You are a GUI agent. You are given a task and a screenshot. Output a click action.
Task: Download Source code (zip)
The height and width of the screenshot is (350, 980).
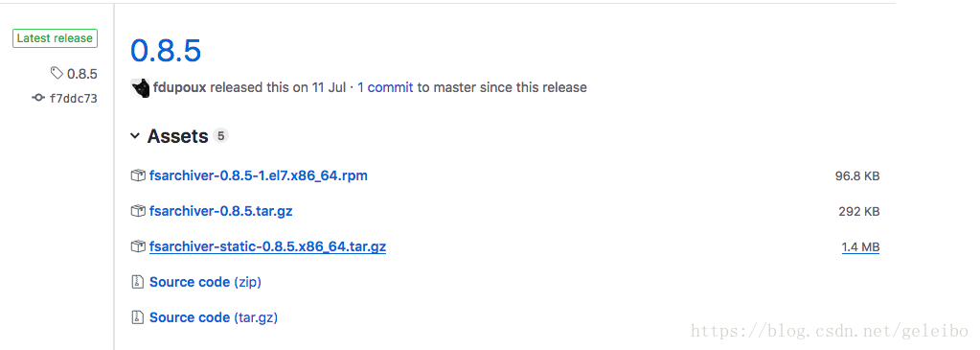(205, 282)
